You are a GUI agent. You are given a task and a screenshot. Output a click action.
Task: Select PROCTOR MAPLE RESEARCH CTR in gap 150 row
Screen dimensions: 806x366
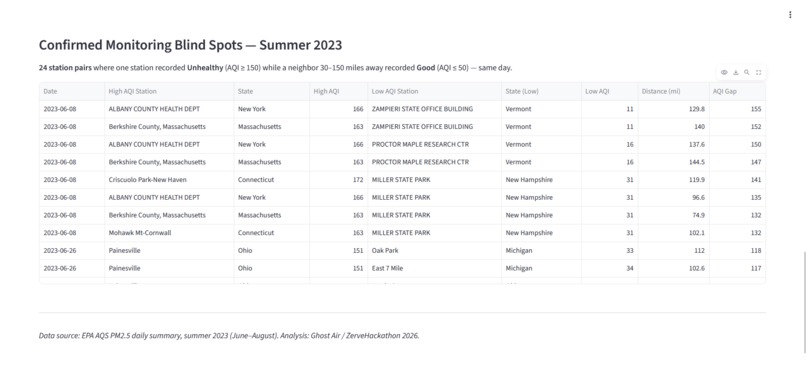(x=434, y=144)
